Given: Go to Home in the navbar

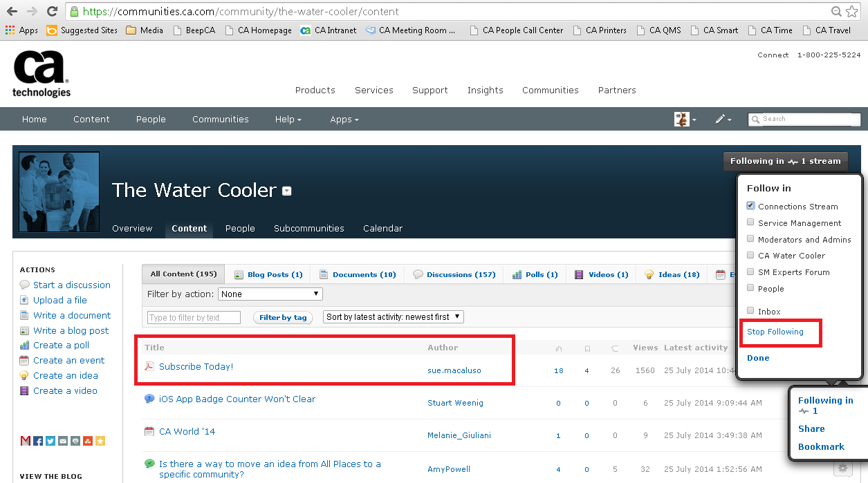Looking at the screenshot, I should (35, 119).
